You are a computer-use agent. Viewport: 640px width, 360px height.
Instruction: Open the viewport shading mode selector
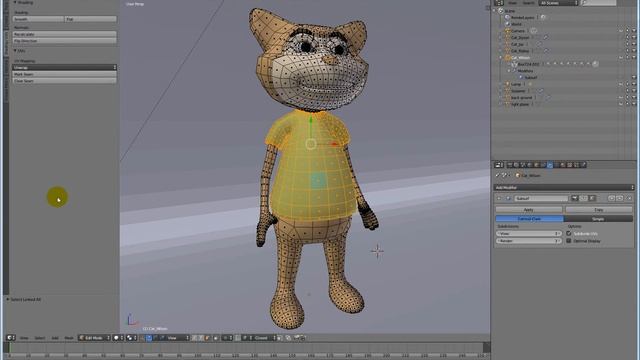(118, 338)
